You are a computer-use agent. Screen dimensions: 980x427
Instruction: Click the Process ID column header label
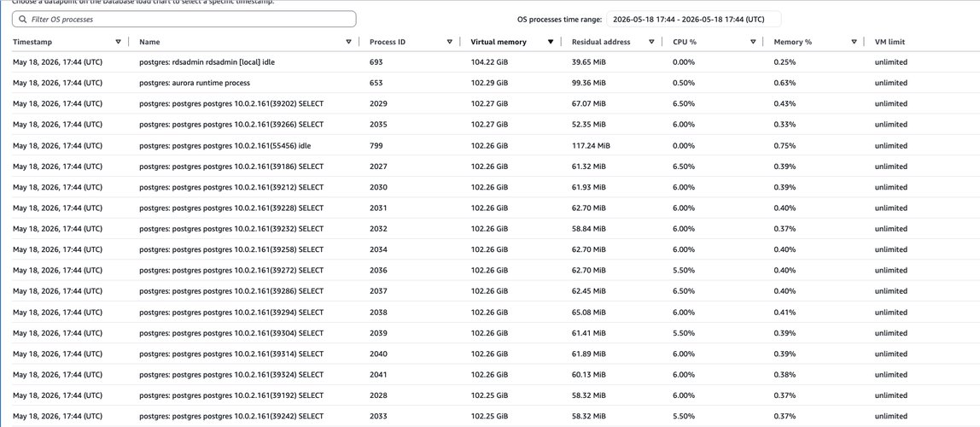pos(388,42)
